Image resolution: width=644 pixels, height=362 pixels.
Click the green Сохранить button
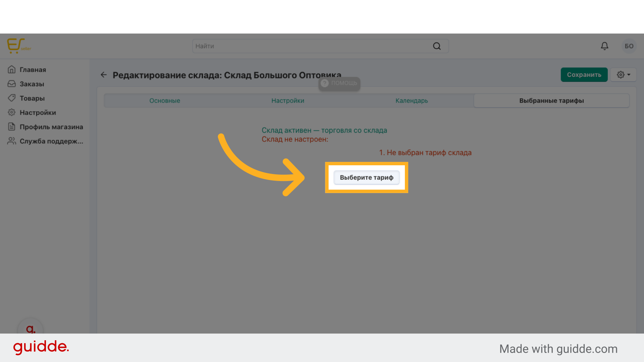tap(584, 75)
